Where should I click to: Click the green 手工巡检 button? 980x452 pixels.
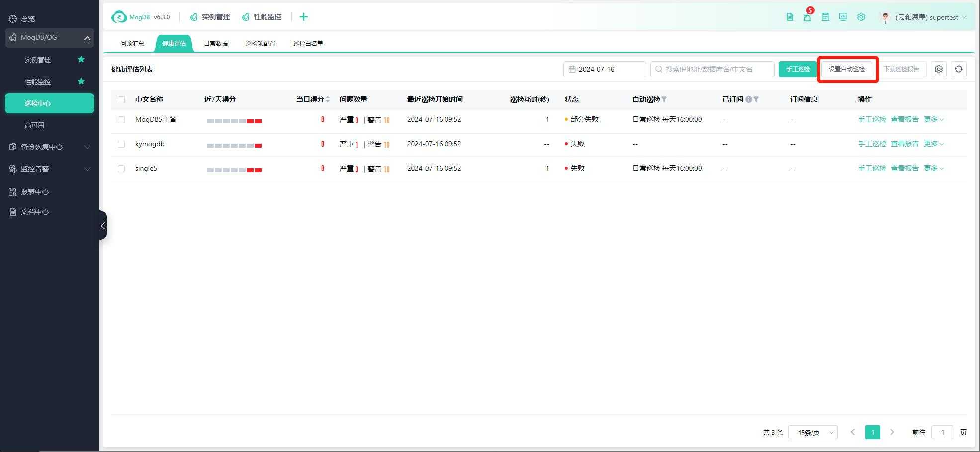coord(798,69)
